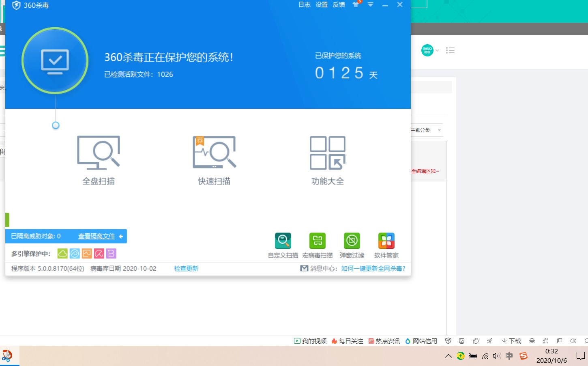Viewport: 588px width, 366px height.
Task: Open the 功能大全 feature collection
Action: tap(328, 160)
